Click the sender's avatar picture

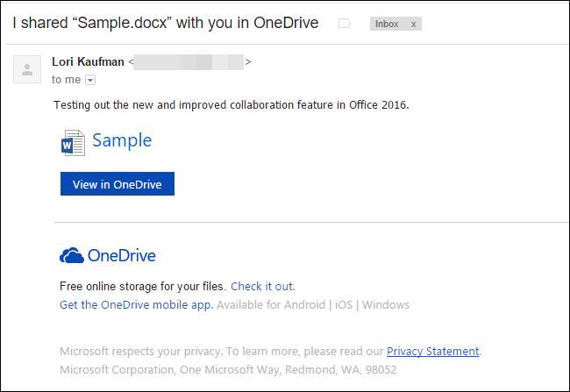click(x=27, y=68)
